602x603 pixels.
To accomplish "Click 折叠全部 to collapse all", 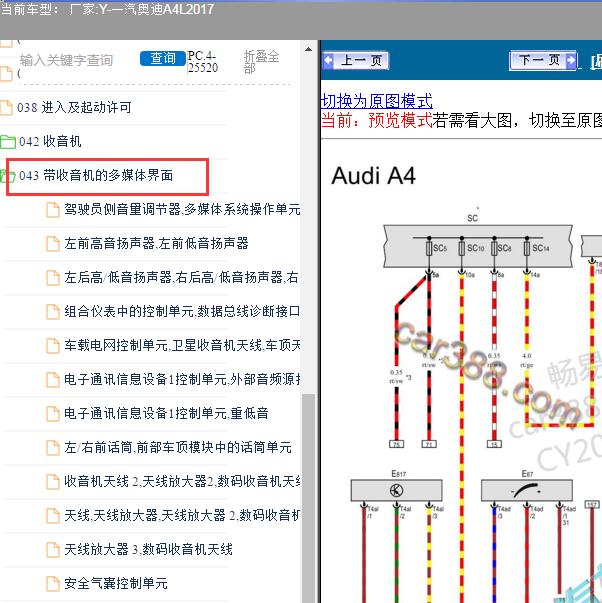I will (x=261, y=62).
